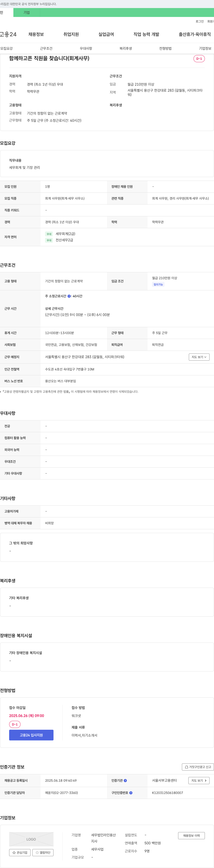Screen dimensions: 214x868
Task: Click the 이력서,자기소개서 documents text
Action: coord(84,735)
